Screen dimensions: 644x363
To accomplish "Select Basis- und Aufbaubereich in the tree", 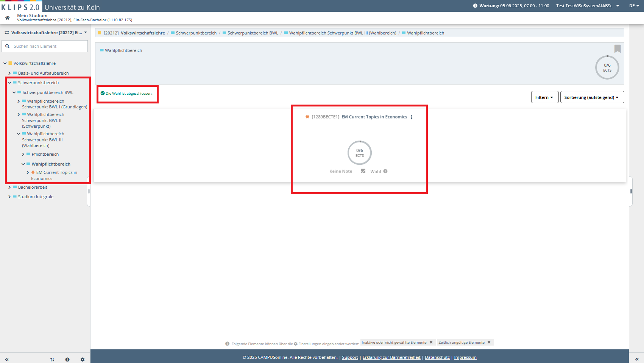I will pyautogui.click(x=43, y=73).
